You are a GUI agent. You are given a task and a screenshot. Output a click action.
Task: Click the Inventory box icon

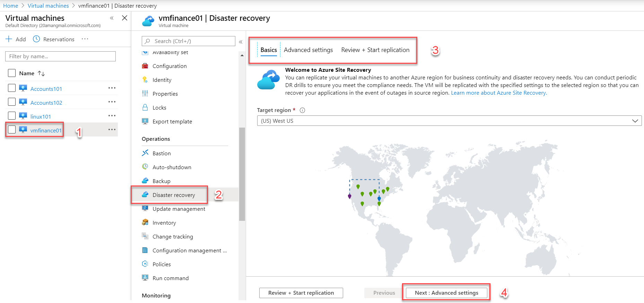145,222
